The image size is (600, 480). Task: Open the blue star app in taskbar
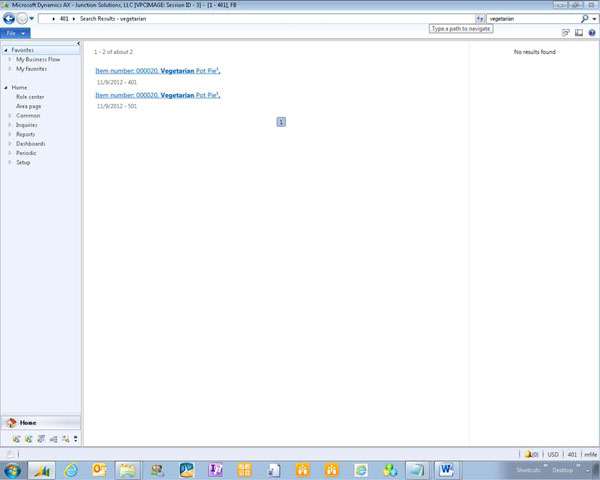click(187, 470)
